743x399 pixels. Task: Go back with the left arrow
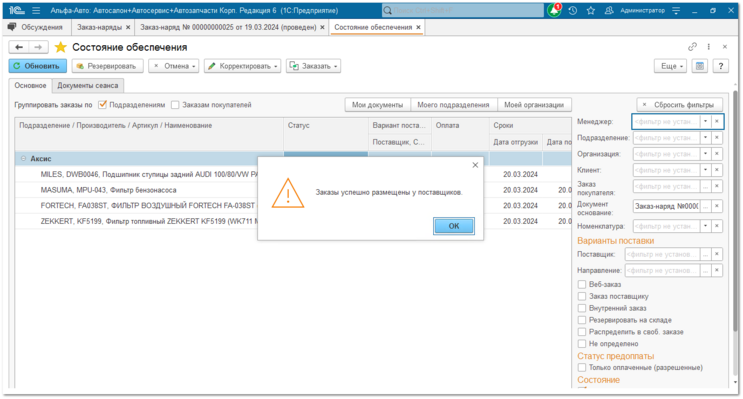pos(19,47)
